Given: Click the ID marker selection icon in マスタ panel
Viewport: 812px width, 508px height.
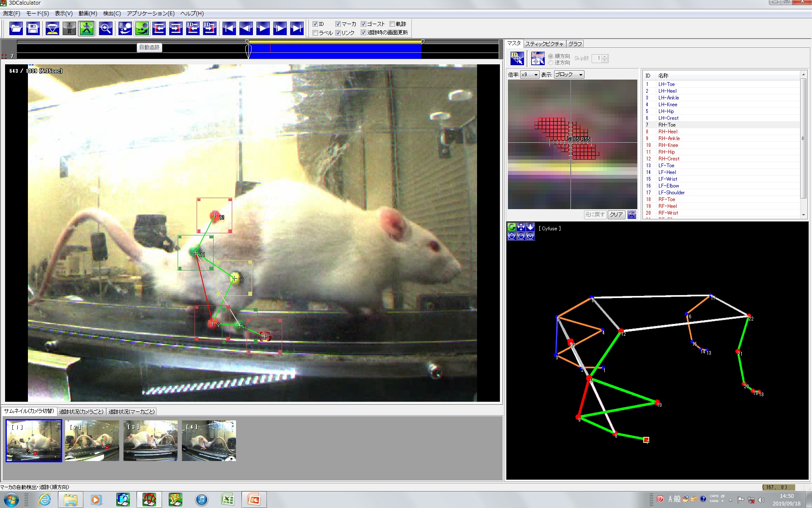Looking at the screenshot, I should [x=517, y=58].
